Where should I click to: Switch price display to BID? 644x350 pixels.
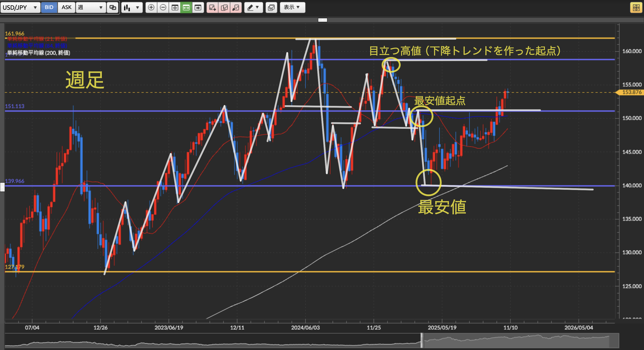(x=49, y=7)
